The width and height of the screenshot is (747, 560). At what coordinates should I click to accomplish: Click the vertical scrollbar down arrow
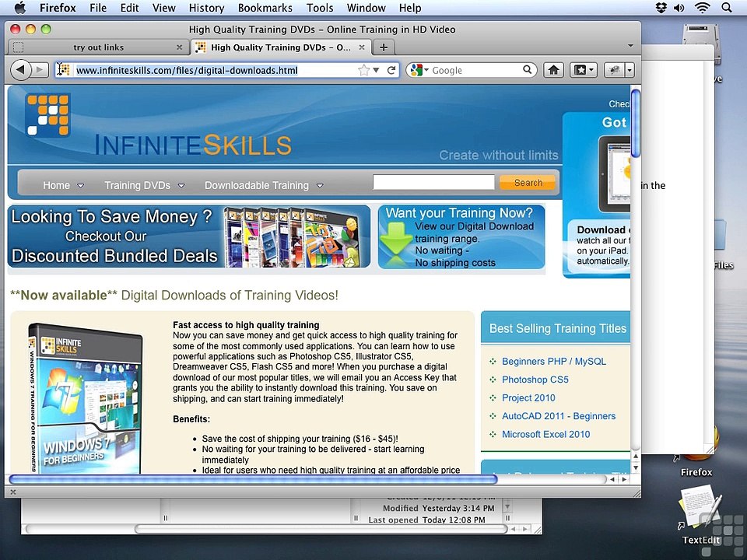(x=635, y=467)
